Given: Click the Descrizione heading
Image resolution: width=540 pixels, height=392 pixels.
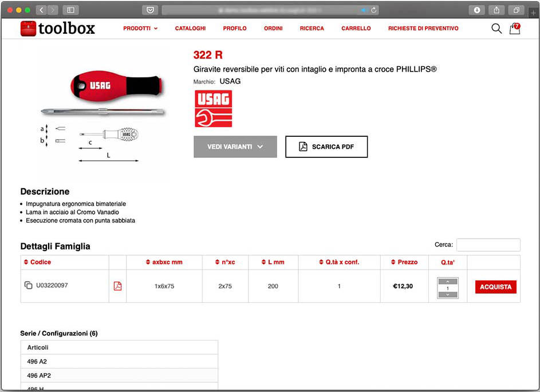Looking at the screenshot, I should (45, 191).
